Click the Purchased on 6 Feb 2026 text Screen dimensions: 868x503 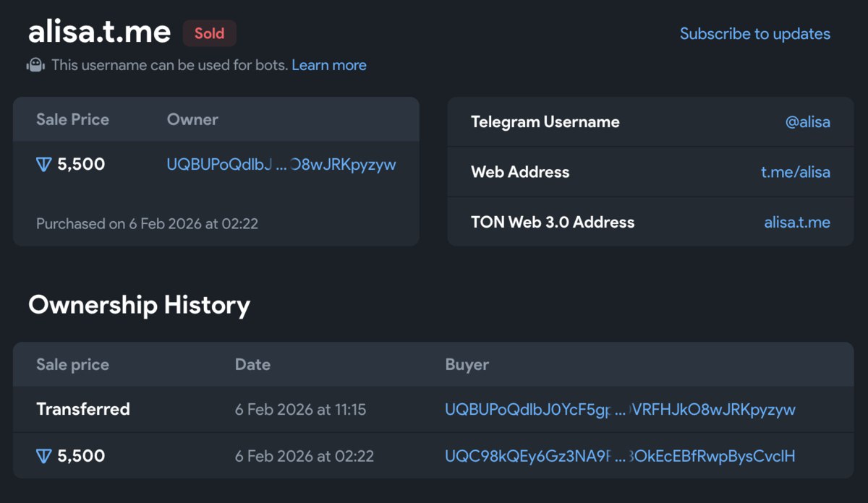[x=147, y=223]
